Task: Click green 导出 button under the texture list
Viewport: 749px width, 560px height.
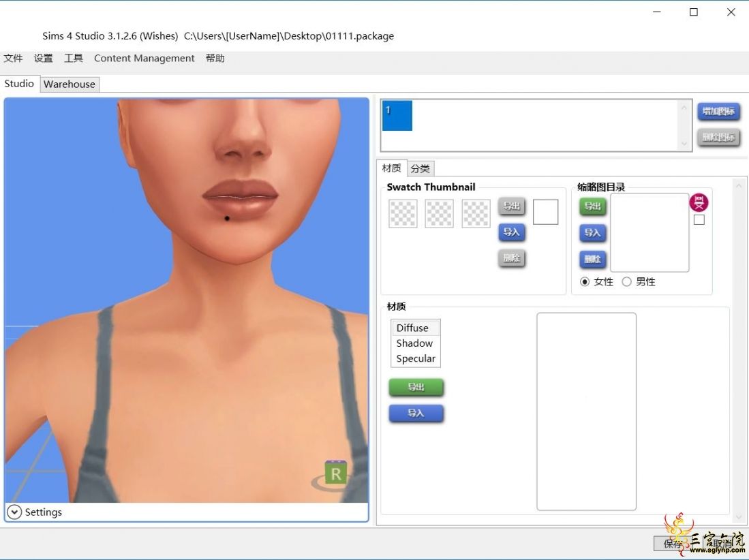Action: (x=416, y=387)
